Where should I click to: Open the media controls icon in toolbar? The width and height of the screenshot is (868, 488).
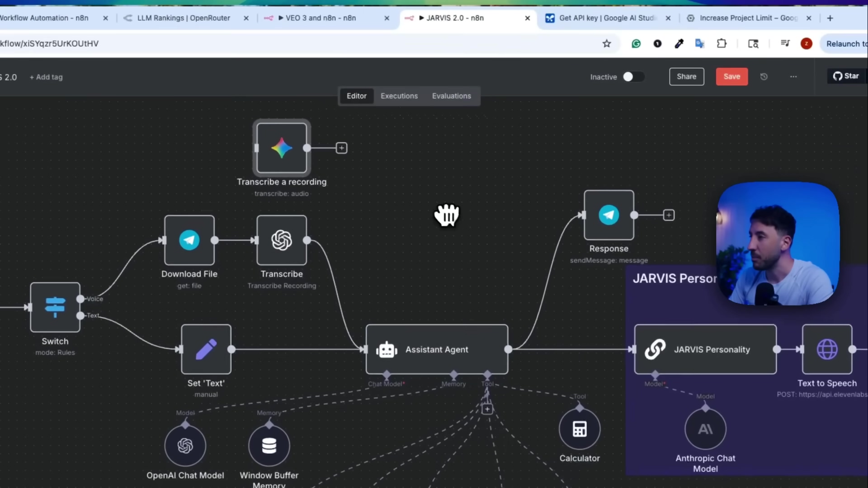pos(785,43)
